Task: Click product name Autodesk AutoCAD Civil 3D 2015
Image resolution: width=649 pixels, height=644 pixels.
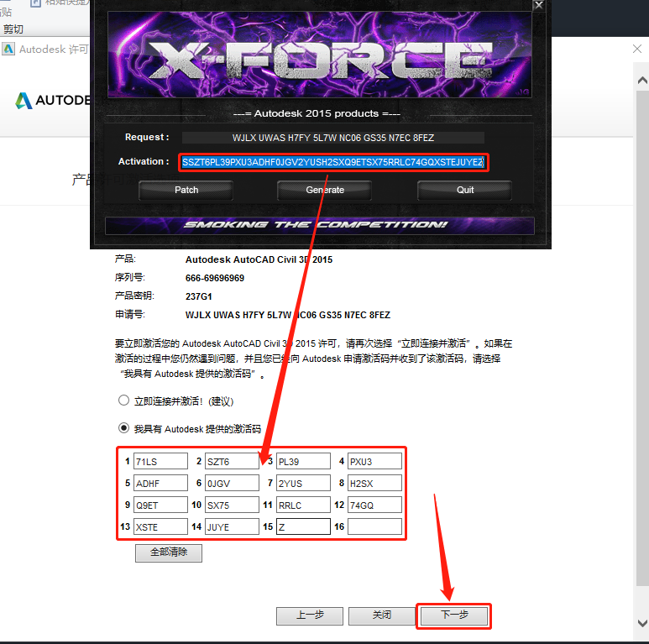Action: pos(259,260)
